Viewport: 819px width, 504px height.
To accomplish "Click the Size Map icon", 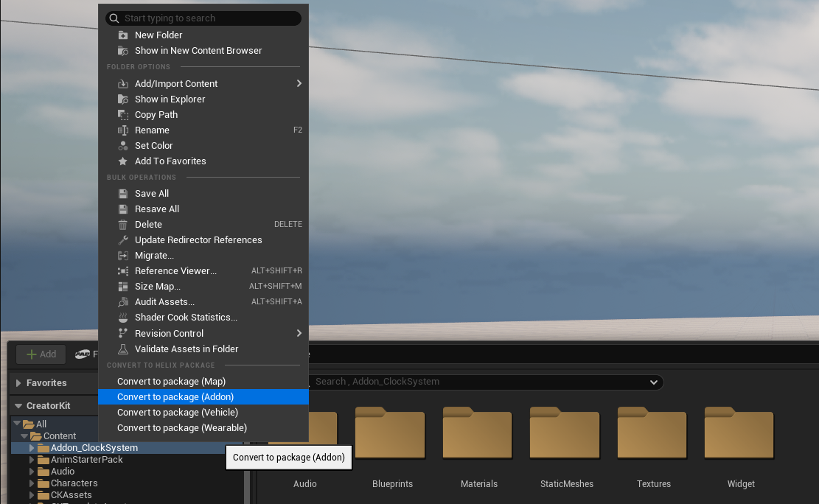I will [123, 287].
